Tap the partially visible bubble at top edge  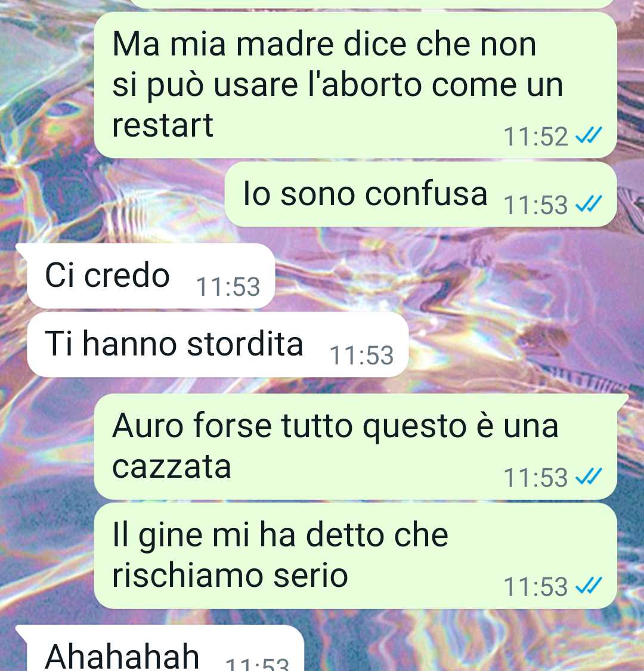click(372, 4)
